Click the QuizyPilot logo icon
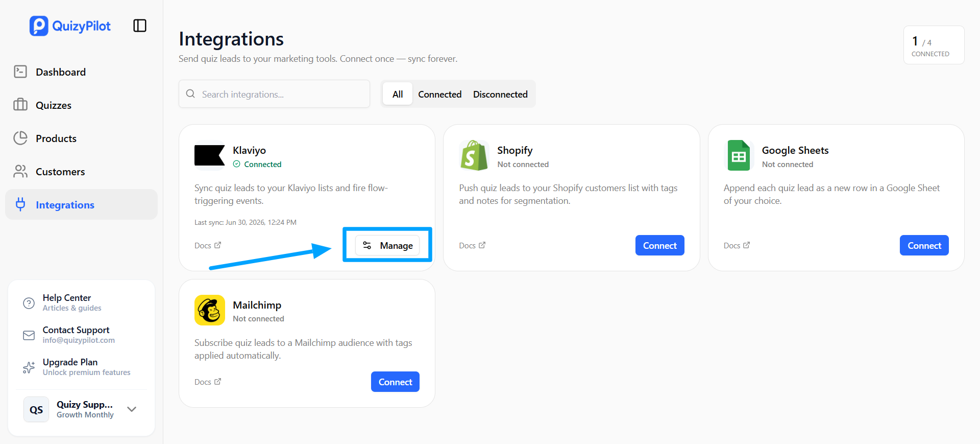980x444 pixels. coord(39,26)
